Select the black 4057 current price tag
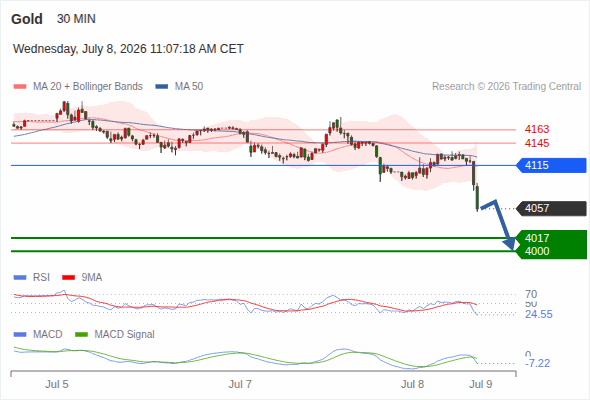The width and height of the screenshot is (590, 400). 552,208
